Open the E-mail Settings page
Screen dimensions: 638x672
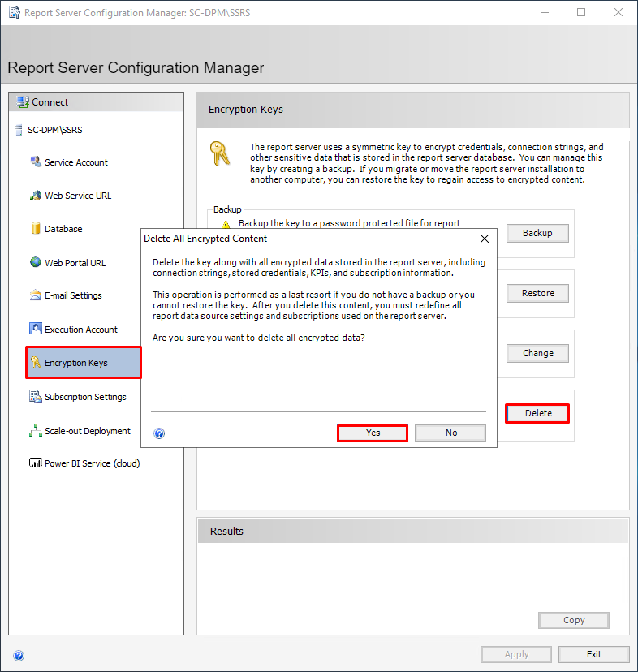coord(73,295)
